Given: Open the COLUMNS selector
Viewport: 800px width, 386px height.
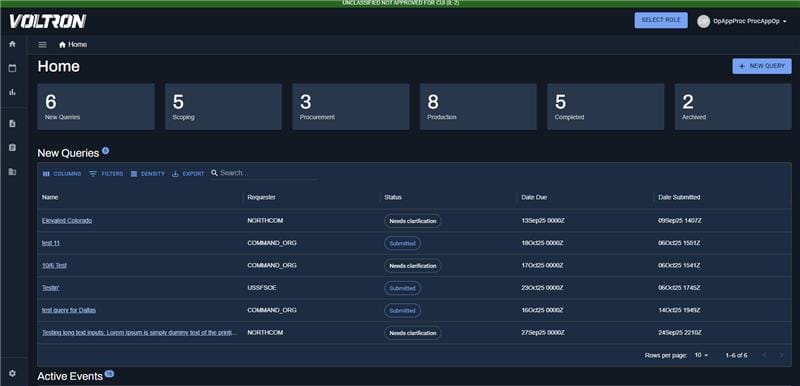Looking at the screenshot, I should pos(62,174).
